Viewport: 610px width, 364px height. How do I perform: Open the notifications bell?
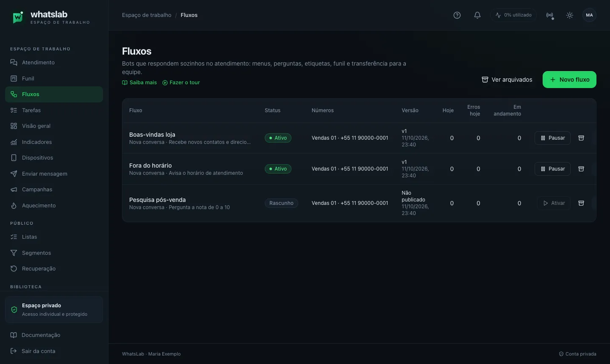pyautogui.click(x=477, y=15)
